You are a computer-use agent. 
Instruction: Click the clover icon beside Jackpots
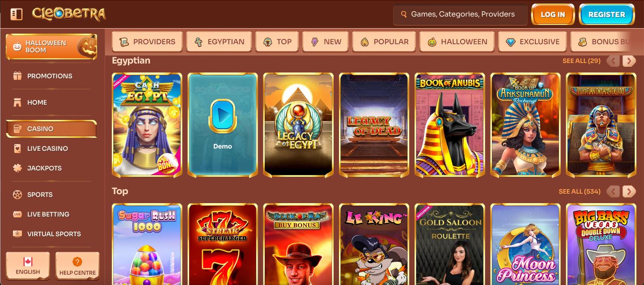[17, 168]
